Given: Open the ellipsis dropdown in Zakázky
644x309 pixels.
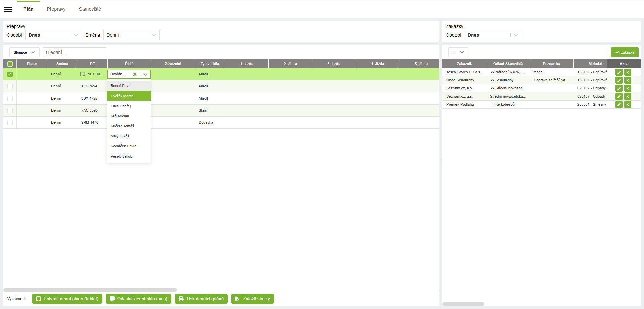Looking at the screenshot, I should point(458,52).
